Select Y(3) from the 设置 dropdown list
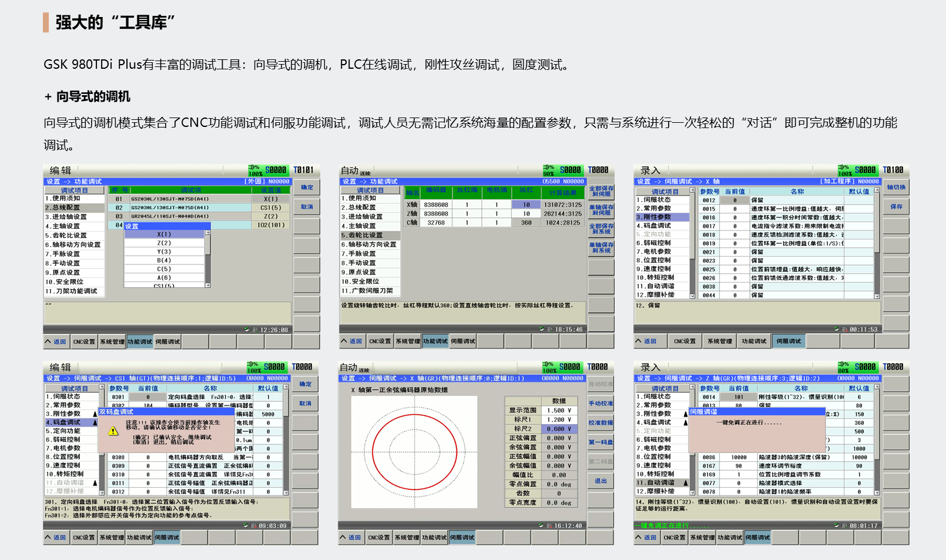 pos(164,252)
